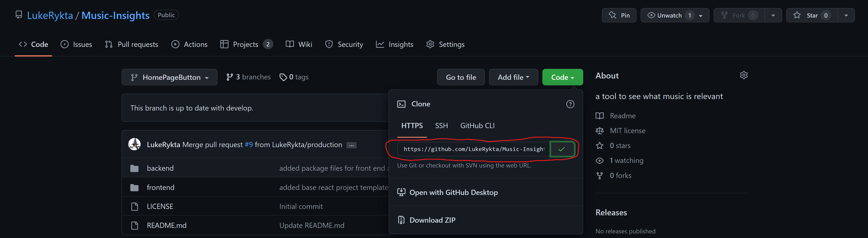Open repository Settings tab
Viewport: 868px width, 238px height.
coord(445,44)
